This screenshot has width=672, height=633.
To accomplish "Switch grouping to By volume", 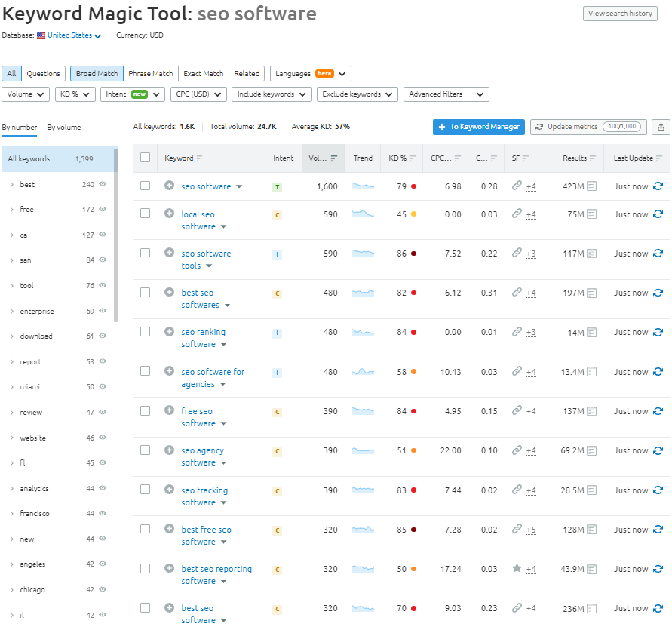I will (x=64, y=128).
